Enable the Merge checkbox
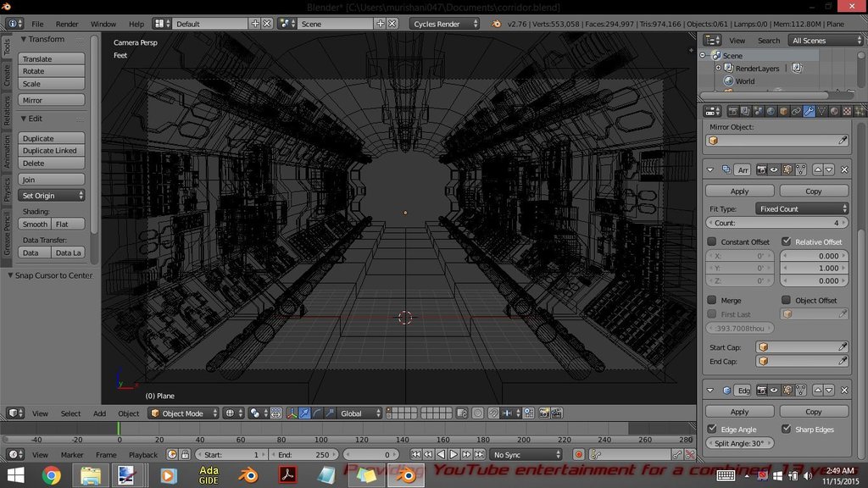The image size is (868, 488). pos(712,300)
